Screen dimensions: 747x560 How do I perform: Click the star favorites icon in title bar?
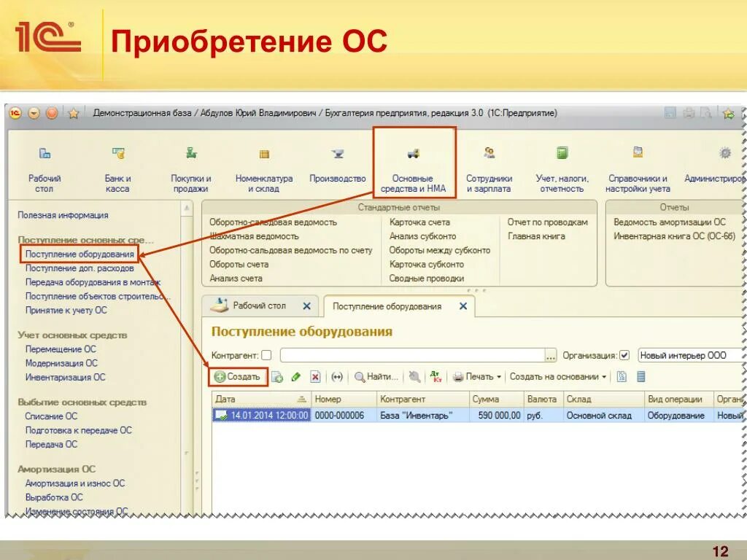(x=74, y=113)
